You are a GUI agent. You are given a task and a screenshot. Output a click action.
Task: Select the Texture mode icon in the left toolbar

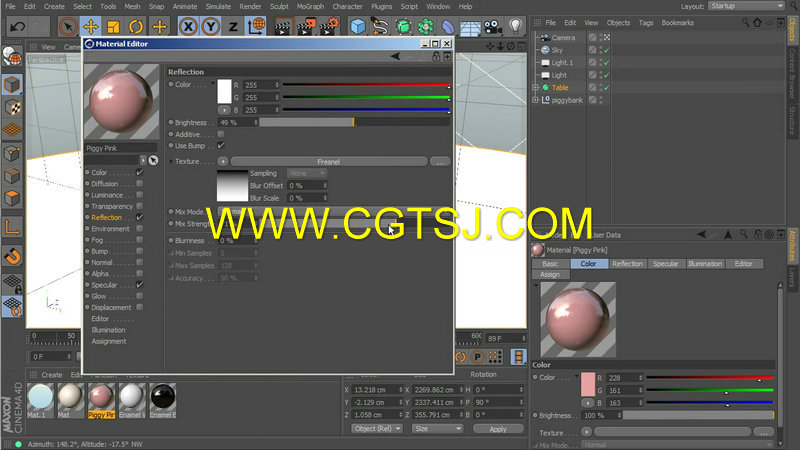pyautogui.click(x=12, y=108)
